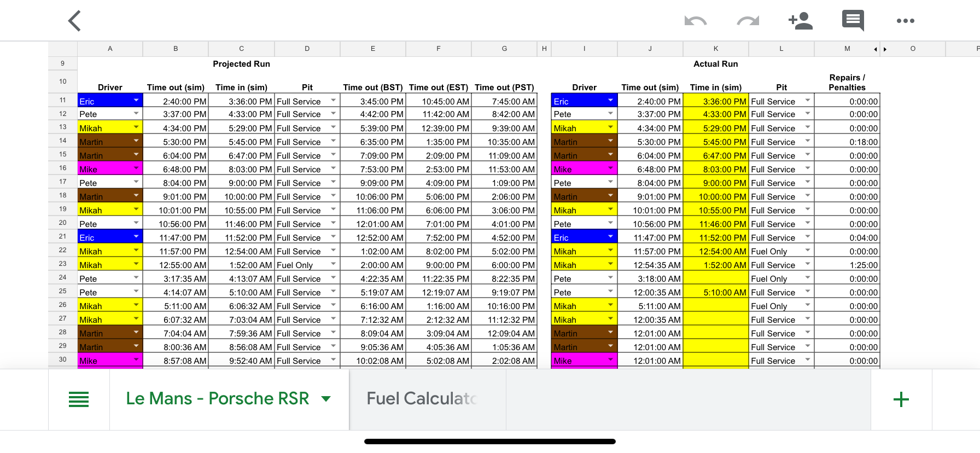Viewport: 980px width, 453px height.
Task: Expand hidden column N left arrow
Action: coord(876,49)
